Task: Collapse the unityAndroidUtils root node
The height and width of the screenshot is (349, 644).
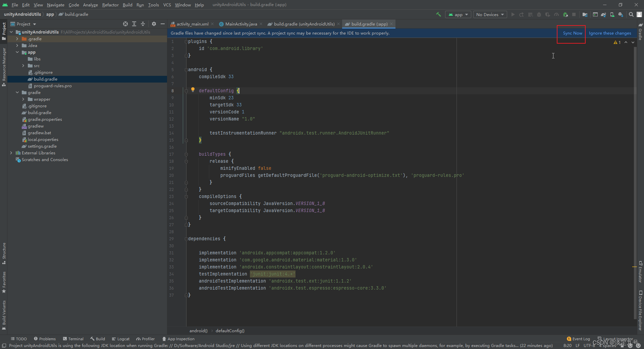Action: click(x=11, y=32)
